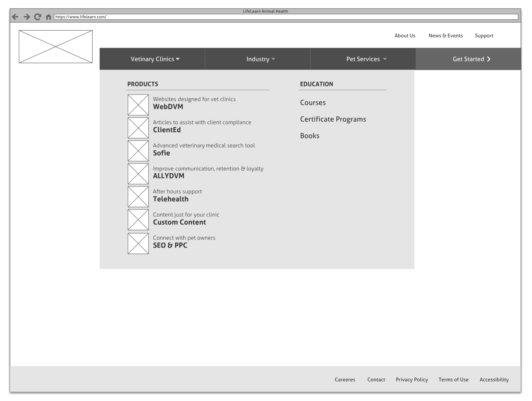Expand the Industry dropdown arrow
Viewport: 532px width, 401px height.
[273, 59]
